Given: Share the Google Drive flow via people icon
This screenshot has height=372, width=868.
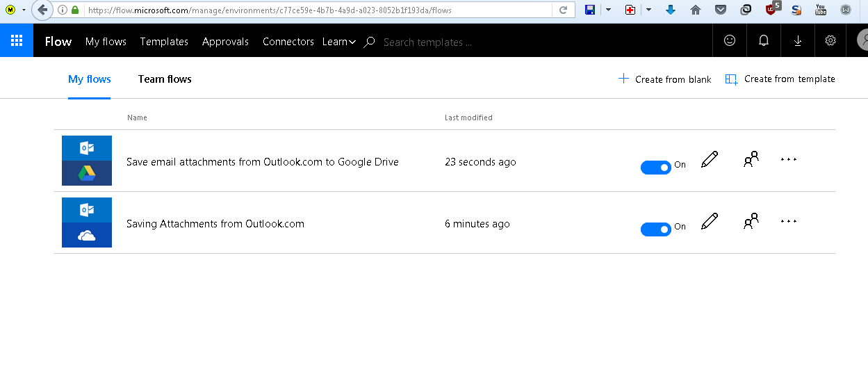Looking at the screenshot, I should coord(751,159).
